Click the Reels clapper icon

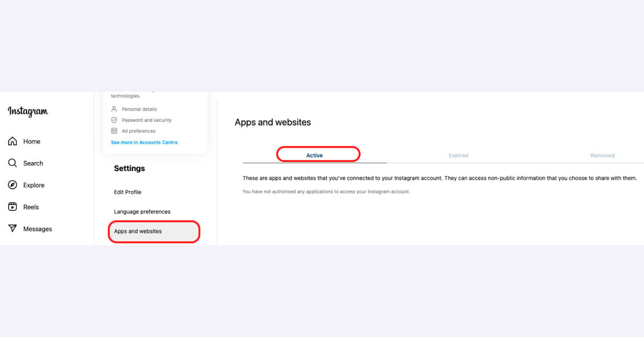point(12,207)
